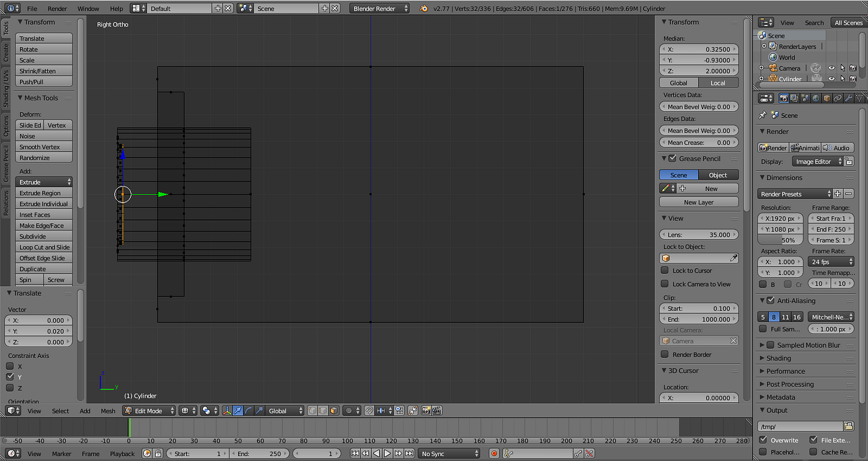
Task: Switch to Local transform tab
Action: 718,83
